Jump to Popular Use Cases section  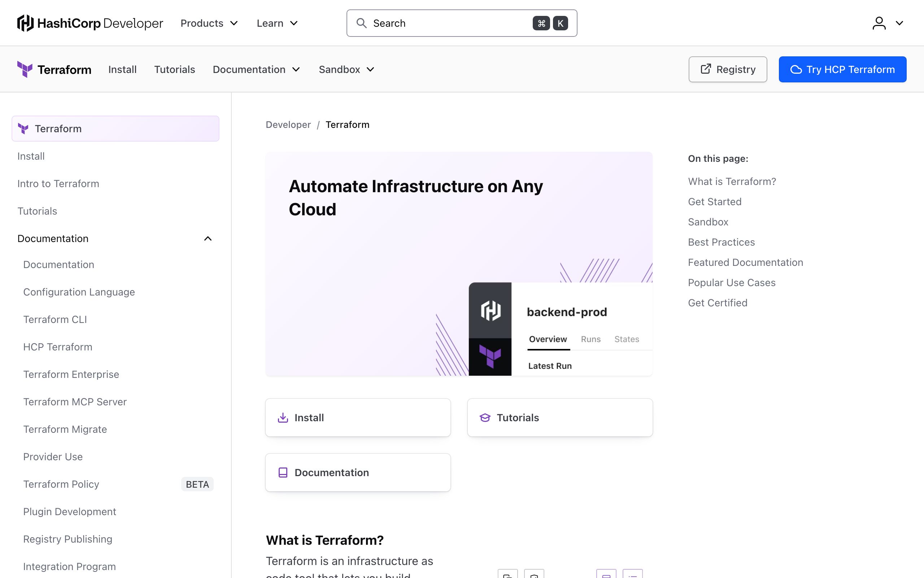[732, 283]
